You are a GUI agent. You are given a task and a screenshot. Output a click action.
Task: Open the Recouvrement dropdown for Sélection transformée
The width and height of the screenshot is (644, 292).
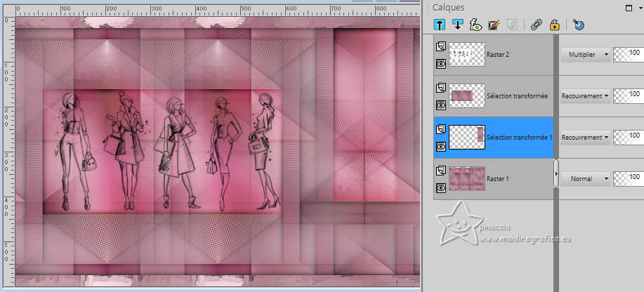[585, 95]
